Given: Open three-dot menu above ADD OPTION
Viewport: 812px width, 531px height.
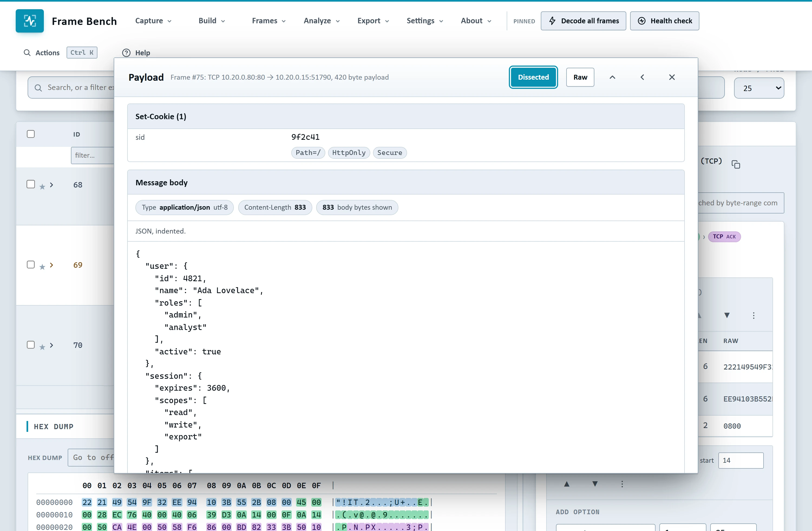Looking at the screenshot, I should point(622,484).
